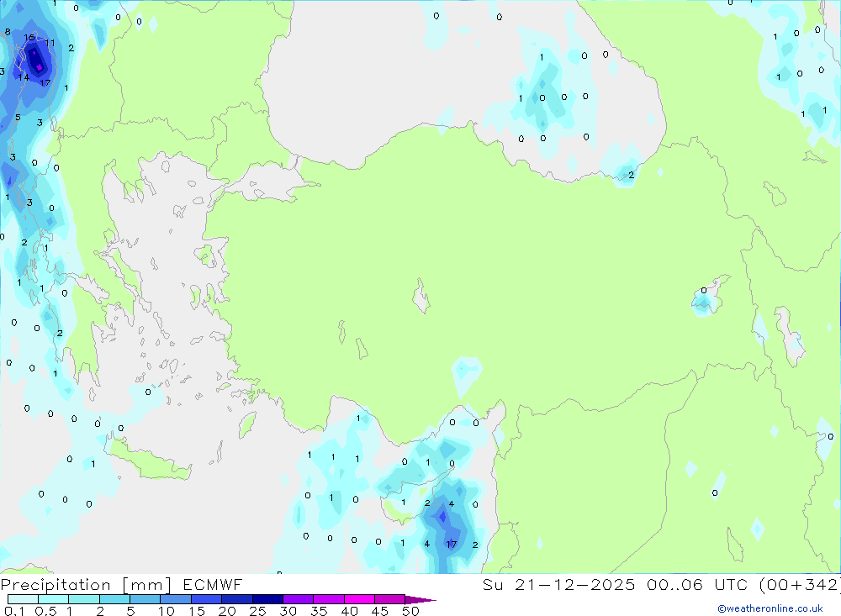Click the 20–25 mm legend color swatch
Image resolution: width=841 pixels, height=616 pixels.
tap(236, 599)
